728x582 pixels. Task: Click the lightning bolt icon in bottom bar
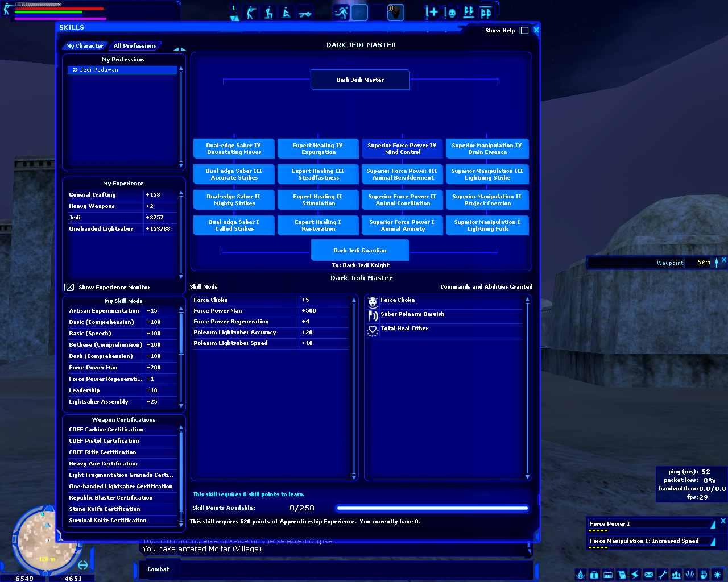[635, 575]
